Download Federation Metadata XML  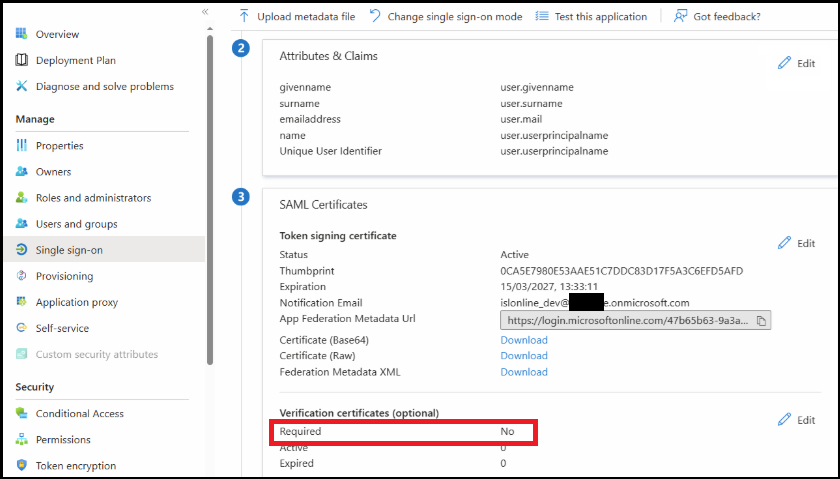pos(523,372)
